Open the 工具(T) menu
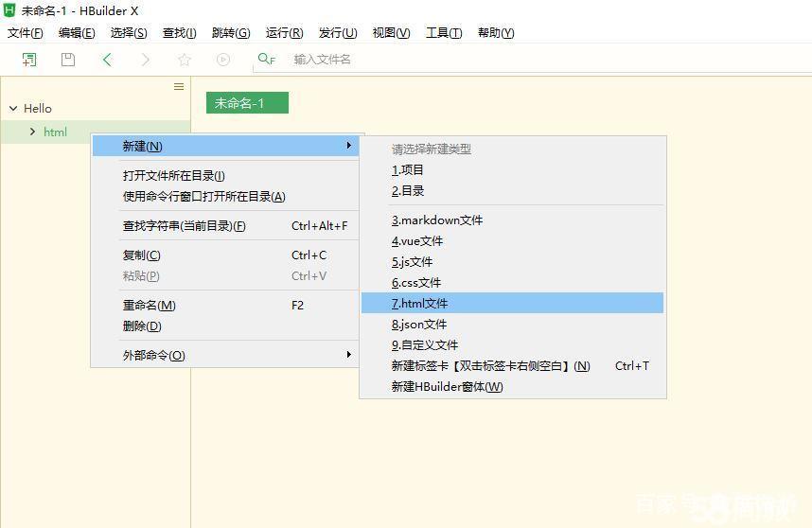 pos(444,32)
